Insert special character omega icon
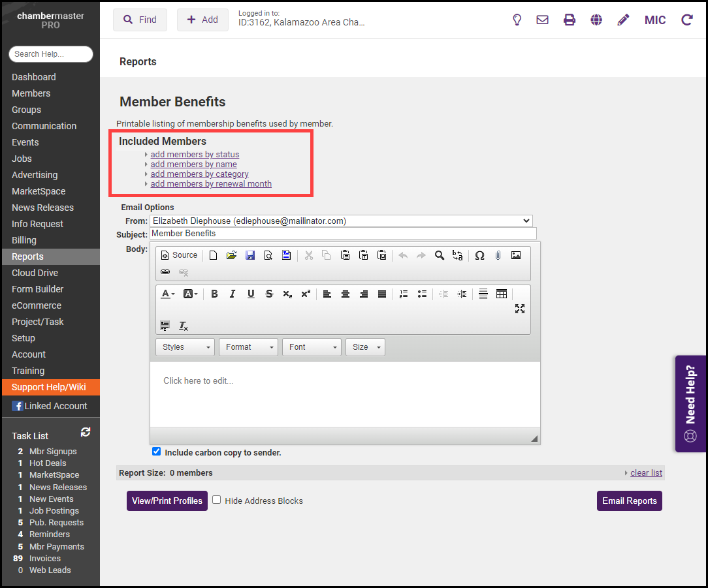Screen dimensions: 708x588 point(479,255)
